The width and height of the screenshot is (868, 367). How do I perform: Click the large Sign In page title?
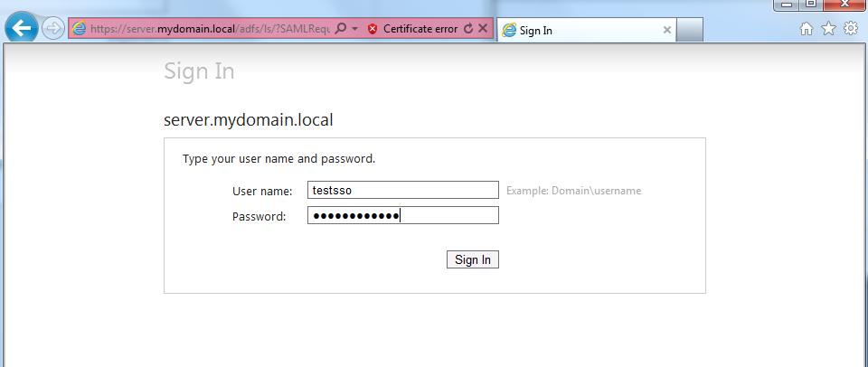click(x=199, y=71)
